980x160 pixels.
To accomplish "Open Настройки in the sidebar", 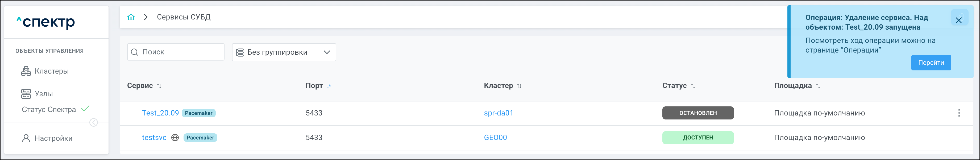I will [x=53, y=138].
